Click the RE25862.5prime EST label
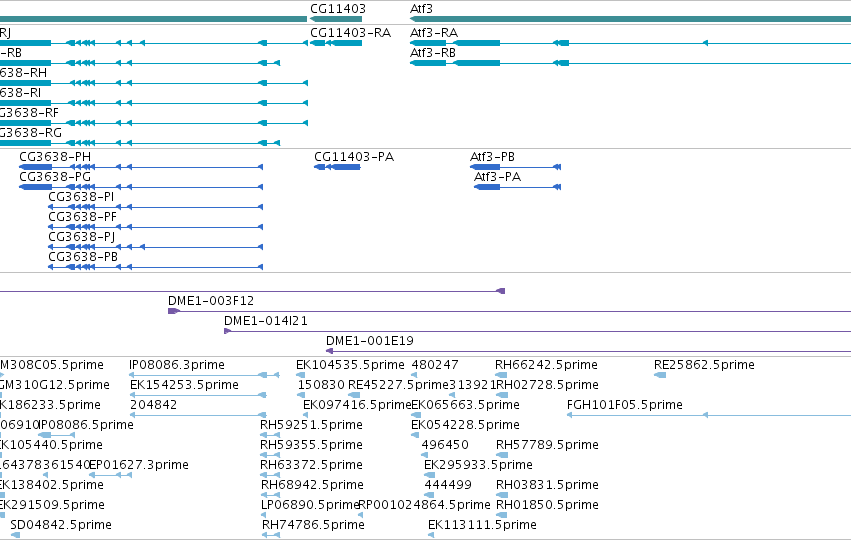Viewport: 851px width, 540px height. tap(704, 365)
